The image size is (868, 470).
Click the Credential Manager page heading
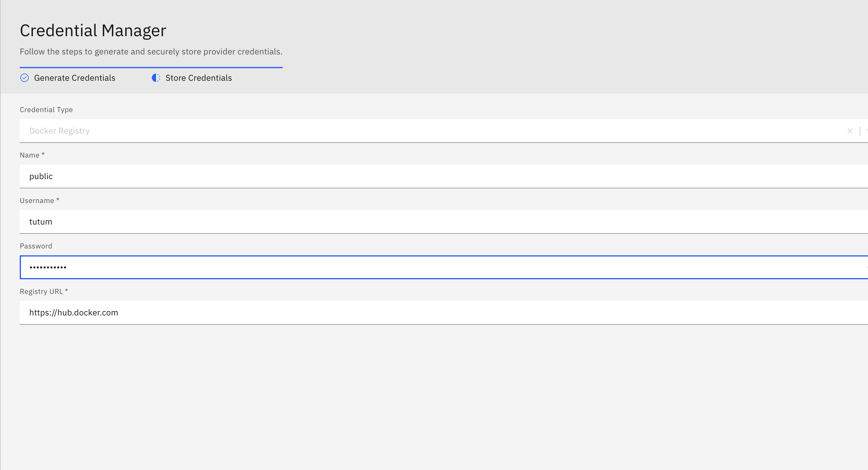pos(93,30)
